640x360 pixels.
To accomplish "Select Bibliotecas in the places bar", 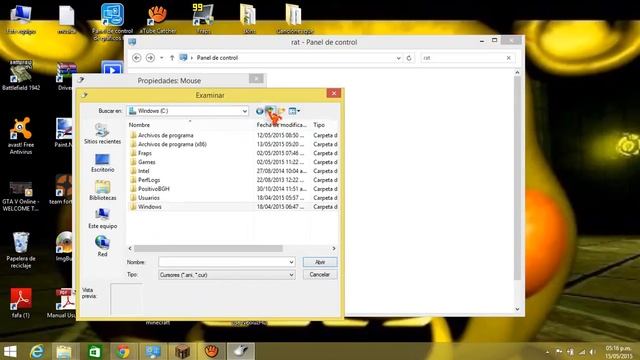I will click(102, 191).
